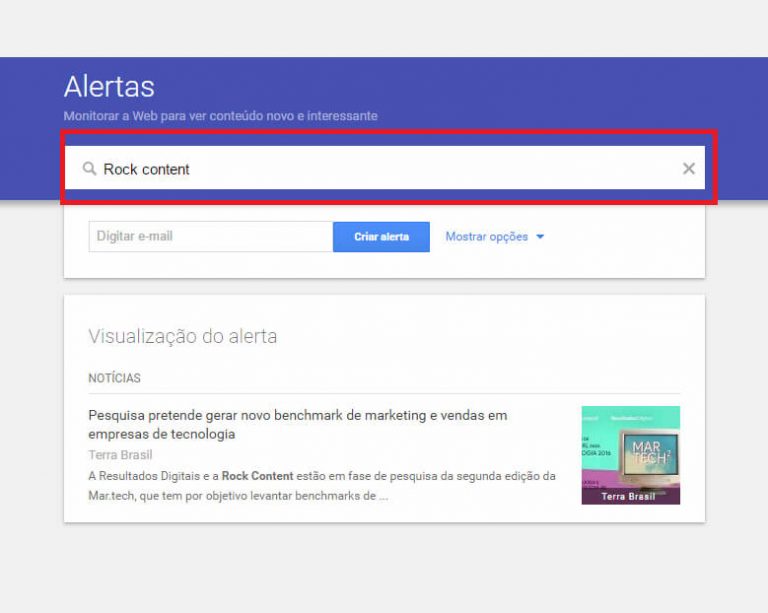
Task: Open the 'Pesquisa pretende gerar novo benchmark' headline
Action: point(297,424)
